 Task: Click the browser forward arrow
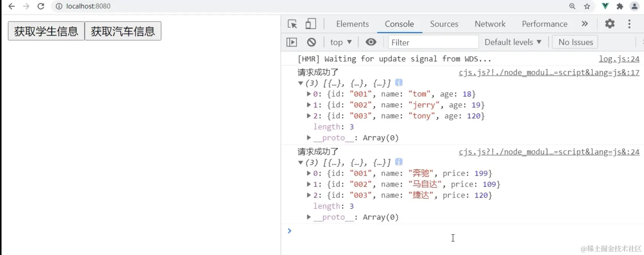point(26,6)
